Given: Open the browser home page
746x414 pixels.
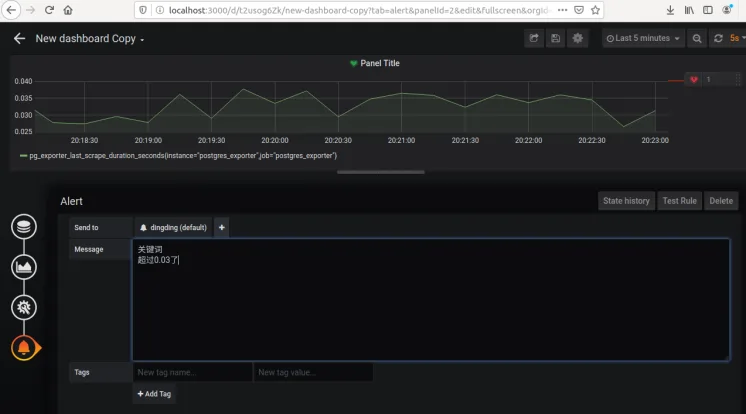Looking at the screenshot, I should 68,10.
